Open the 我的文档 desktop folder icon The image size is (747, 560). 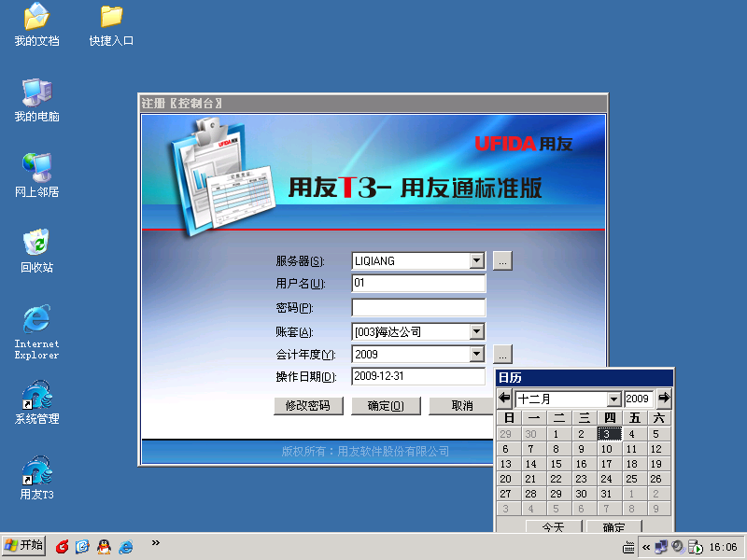36,25
